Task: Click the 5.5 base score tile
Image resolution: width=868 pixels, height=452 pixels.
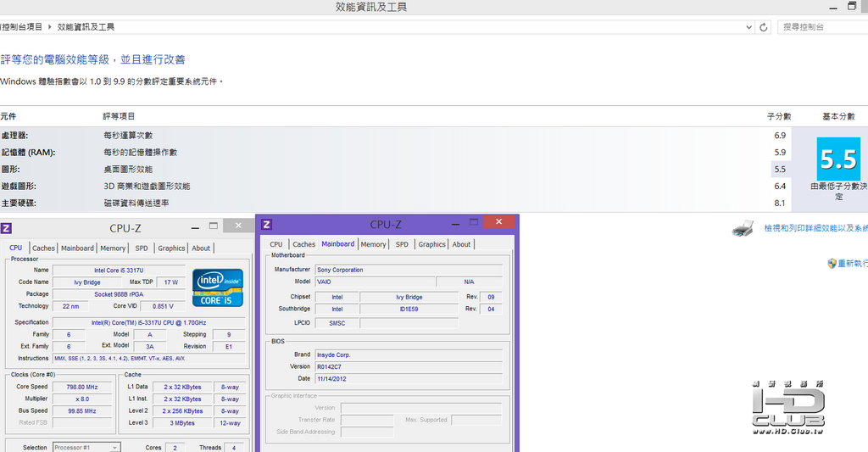Action: point(838,159)
